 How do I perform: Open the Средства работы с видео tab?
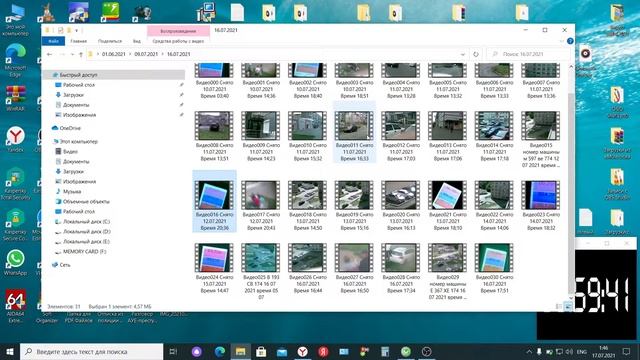pos(178,41)
